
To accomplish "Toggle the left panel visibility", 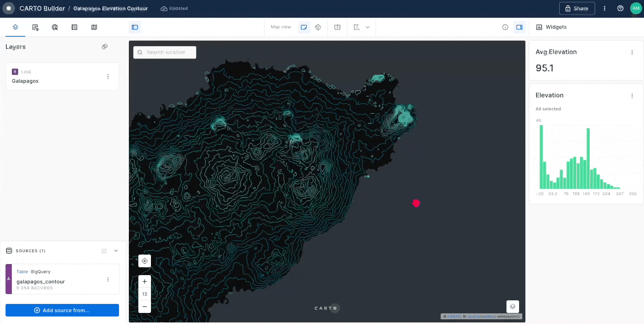I will (135, 27).
